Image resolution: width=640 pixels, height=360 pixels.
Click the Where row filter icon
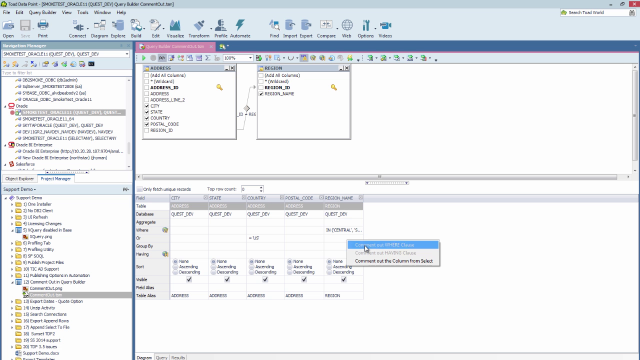coord(165,230)
